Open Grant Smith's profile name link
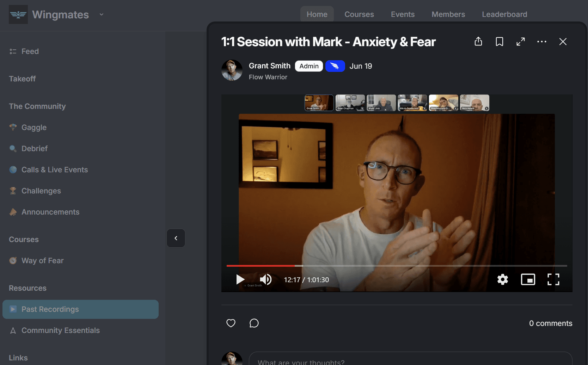Viewport: 588px width, 365px height. click(x=270, y=66)
